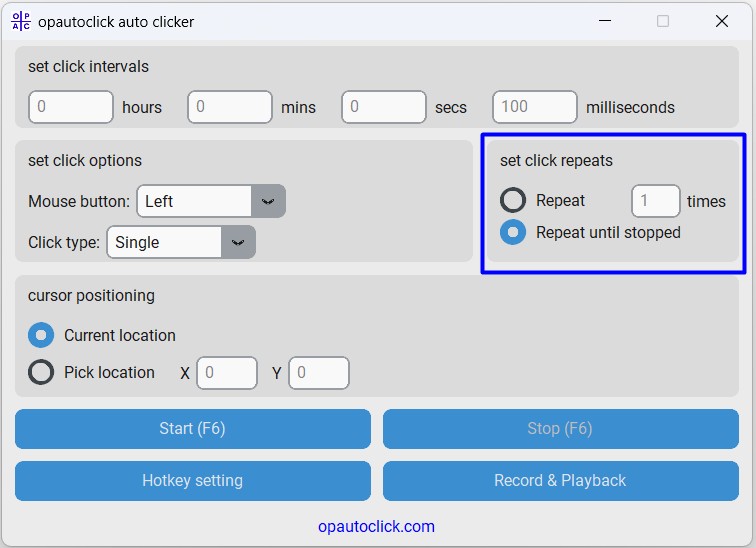Click the greyed-out maximize window button
756x548 pixels.
pos(663,21)
